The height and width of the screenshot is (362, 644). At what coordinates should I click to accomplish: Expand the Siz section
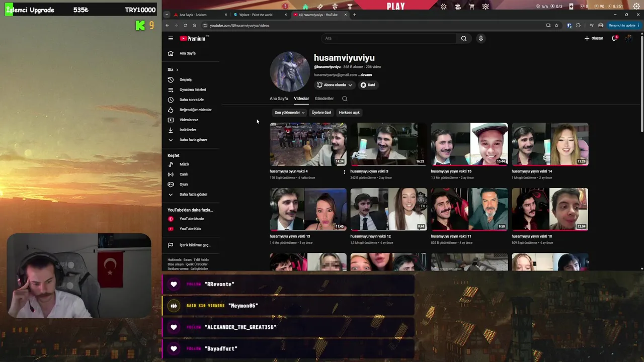(173, 69)
